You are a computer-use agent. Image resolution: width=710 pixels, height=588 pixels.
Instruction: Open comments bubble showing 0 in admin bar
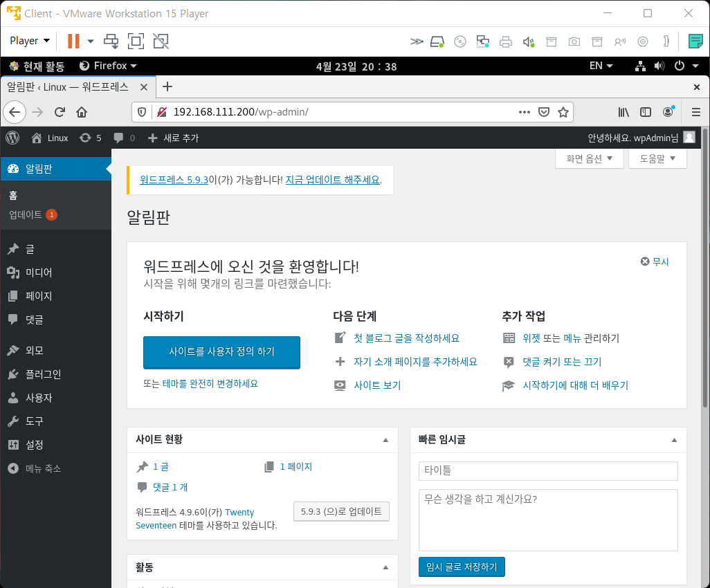pos(124,138)
